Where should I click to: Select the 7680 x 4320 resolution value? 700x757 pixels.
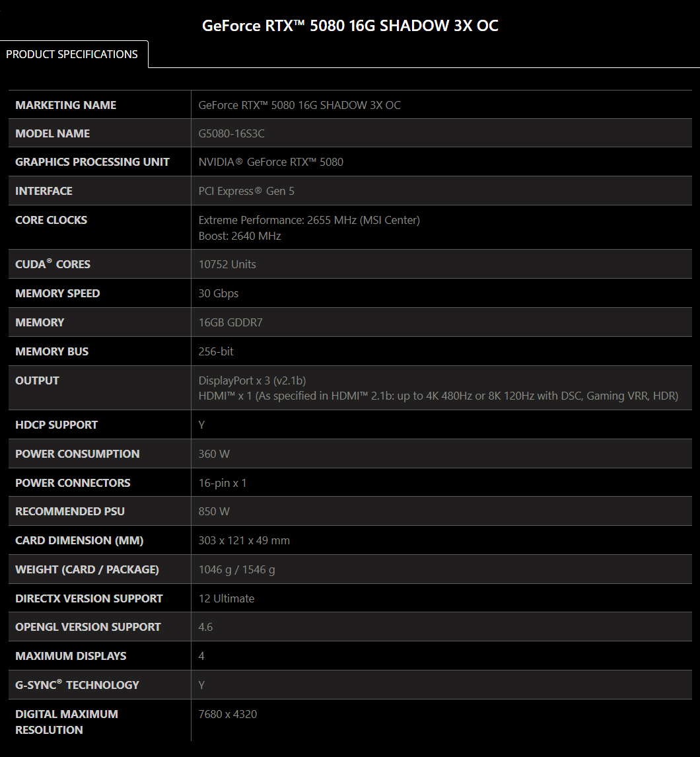pyautogui.click(x=228, y=714)
